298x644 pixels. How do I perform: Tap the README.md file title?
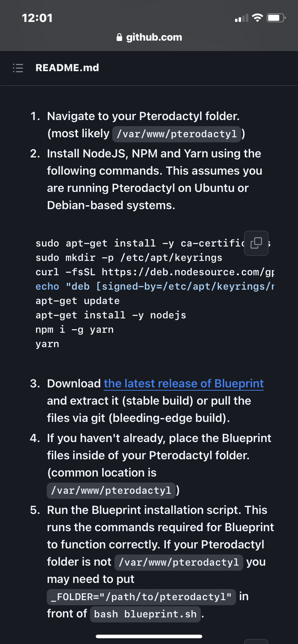coord(67,68)
